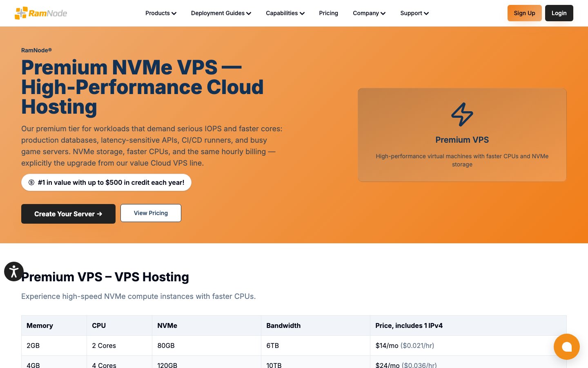This screenshot has width=588, height=368.
Task: Click the Premium VPS card
Action: click(x=462, y=135)
